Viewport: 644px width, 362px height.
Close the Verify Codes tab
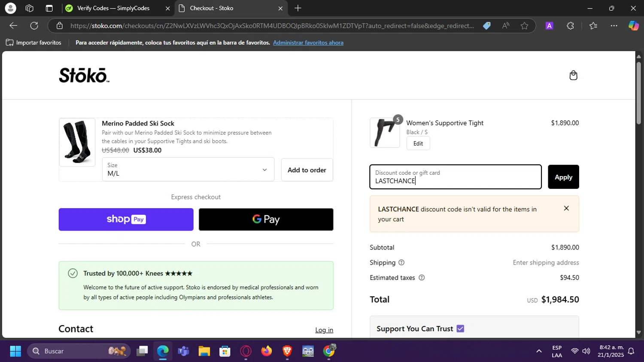pos(167,8)
